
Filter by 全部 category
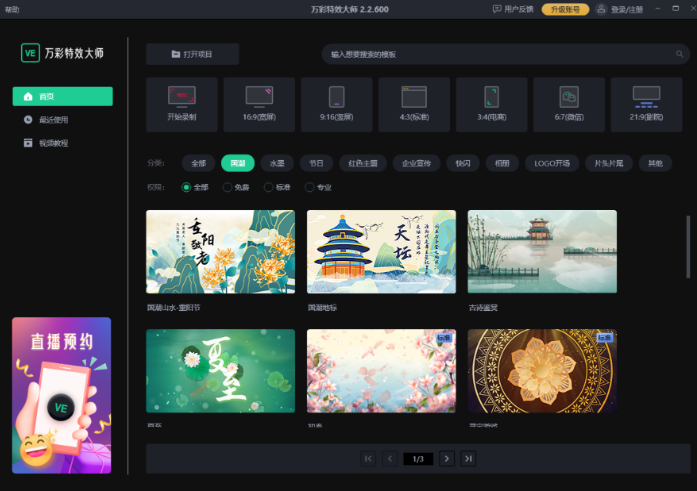click(x=198, y=163)
